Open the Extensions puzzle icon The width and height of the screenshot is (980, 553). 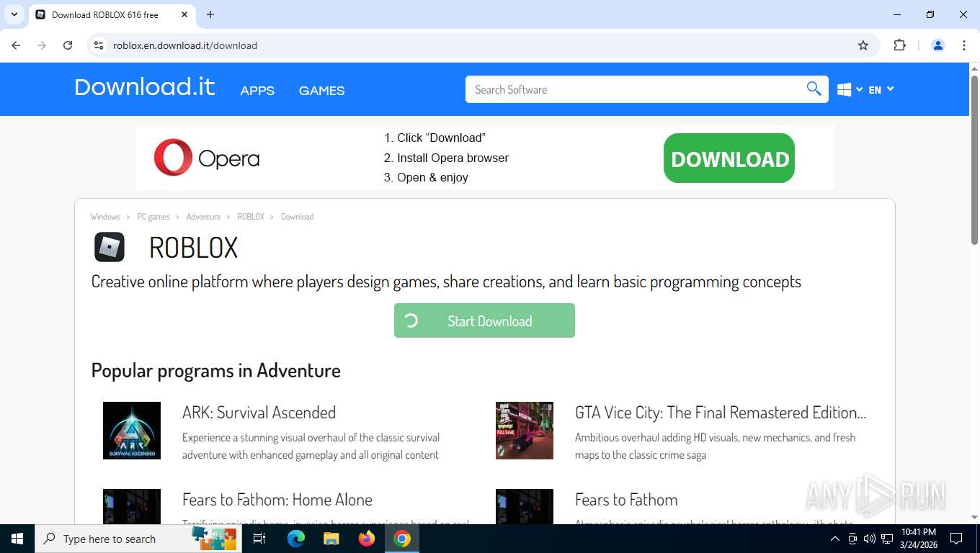pyautogui.click(x=899, y=45)
